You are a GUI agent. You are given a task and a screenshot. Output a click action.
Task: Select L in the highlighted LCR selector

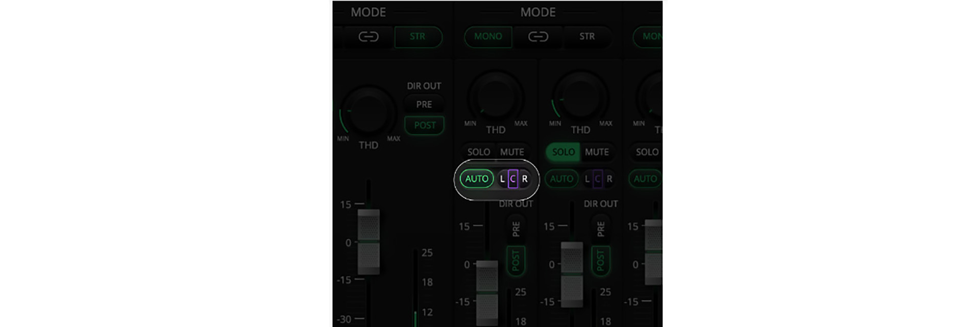pos(502,179)
